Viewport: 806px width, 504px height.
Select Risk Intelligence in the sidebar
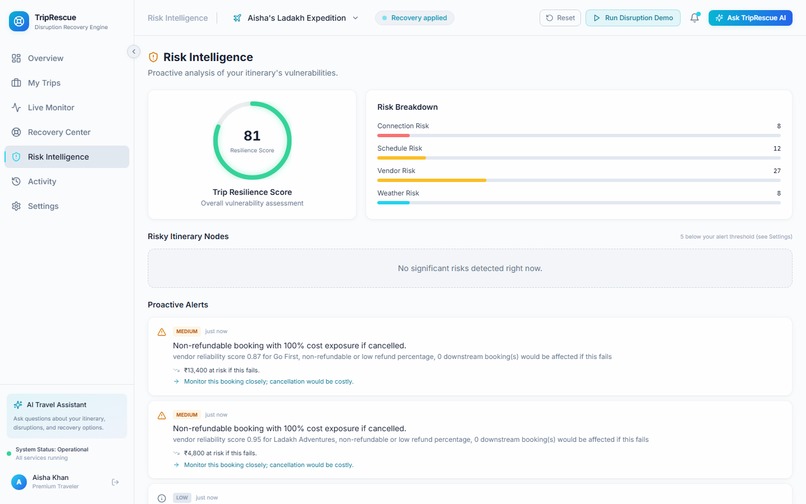click(x=66, y=157)
